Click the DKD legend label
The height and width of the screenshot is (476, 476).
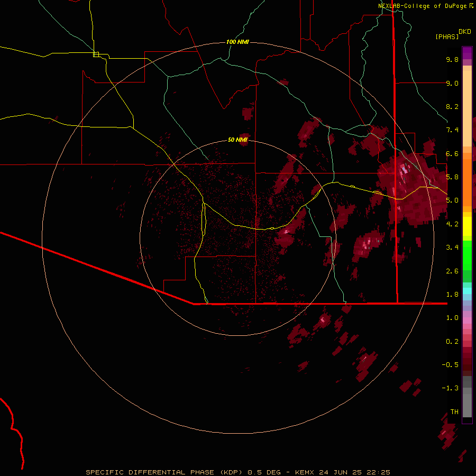click(465, 32)
